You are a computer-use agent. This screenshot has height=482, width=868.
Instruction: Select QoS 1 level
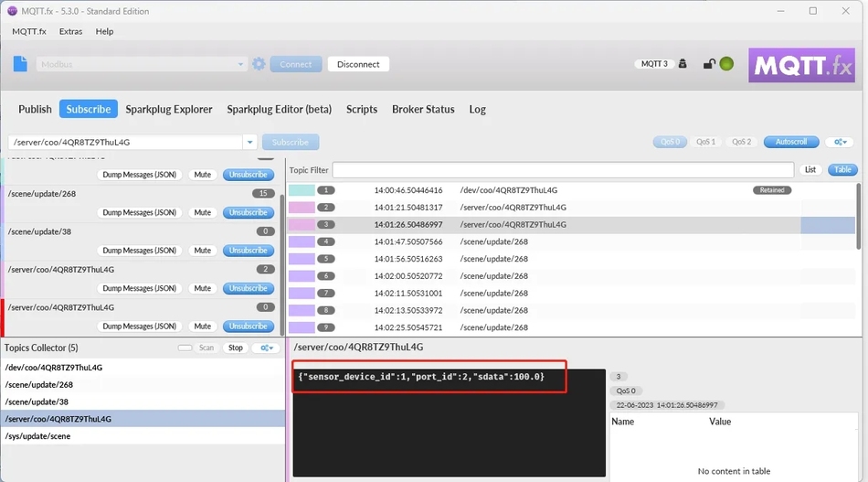[x=705, y=142]
